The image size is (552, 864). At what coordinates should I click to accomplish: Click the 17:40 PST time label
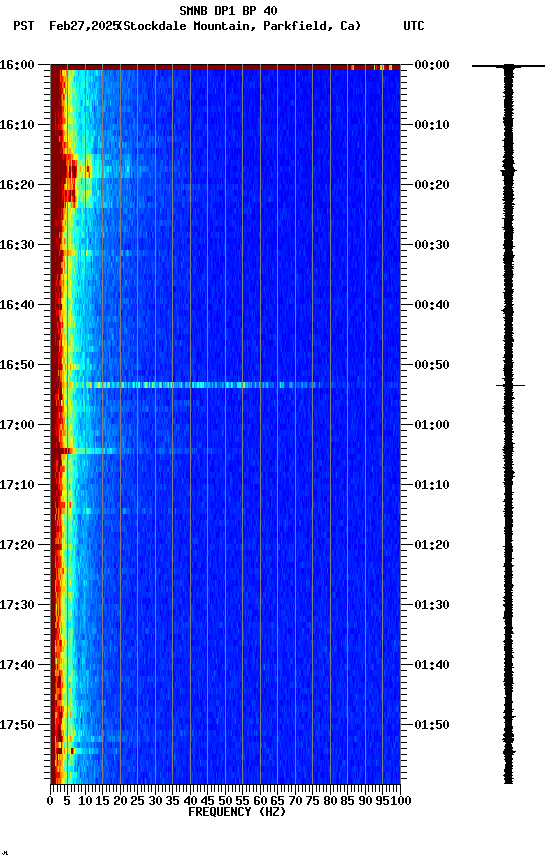point(17,665)
